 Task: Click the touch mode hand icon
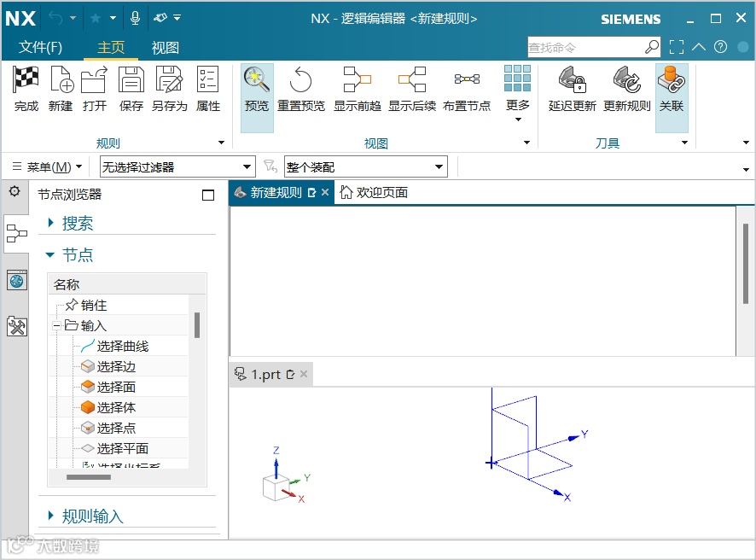pos(160,18)
